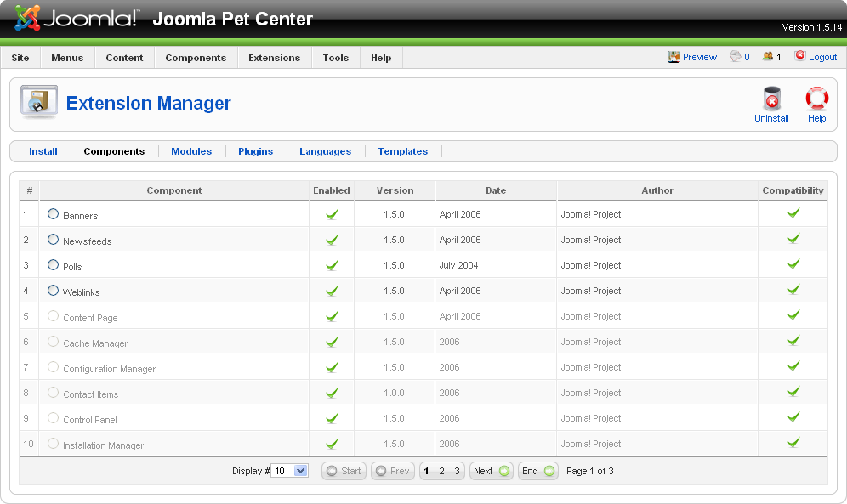Screen dimensions: 847x504
Task: Click Compatibility checkmark for Content Page
Action: [793, 315]
